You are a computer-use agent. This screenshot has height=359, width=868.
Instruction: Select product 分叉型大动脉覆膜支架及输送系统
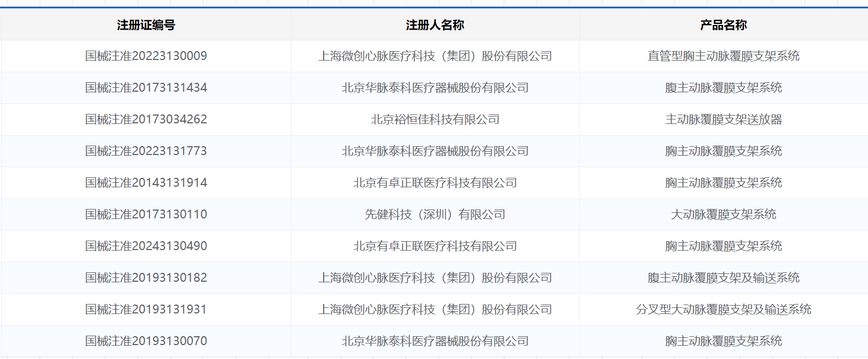click(723, 310)
